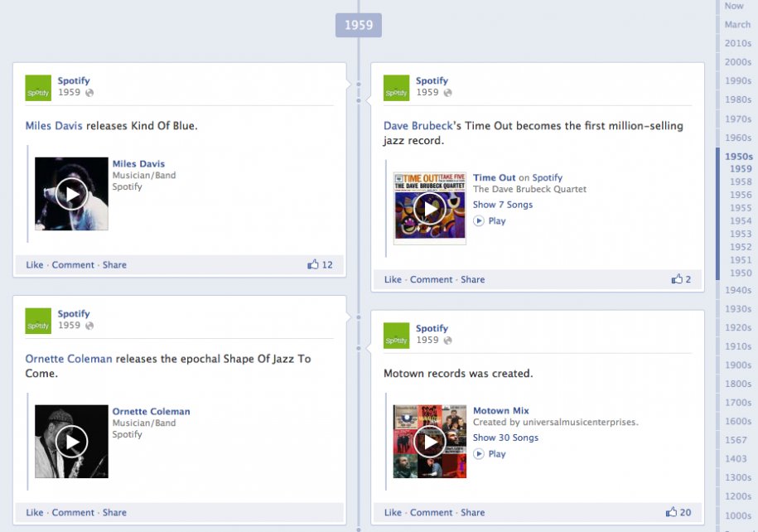Expand Show 7 Songs for Time Out

click(x=503, y=205)
